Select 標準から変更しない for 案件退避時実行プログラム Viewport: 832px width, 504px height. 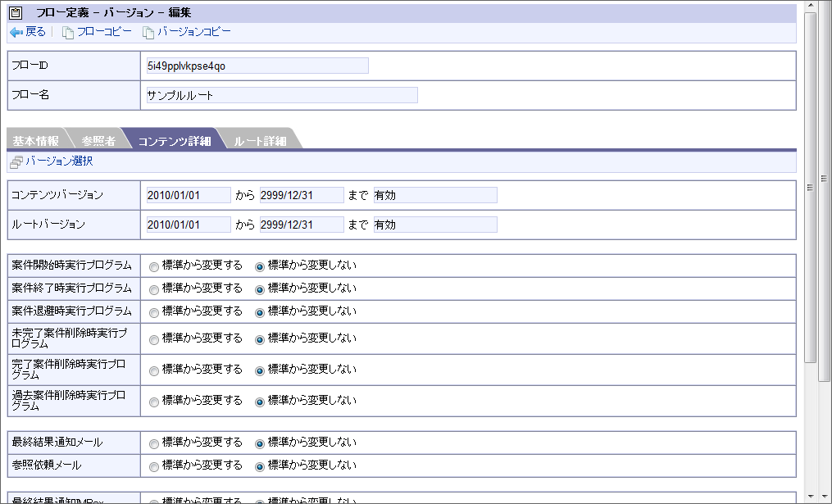[260, 312]
